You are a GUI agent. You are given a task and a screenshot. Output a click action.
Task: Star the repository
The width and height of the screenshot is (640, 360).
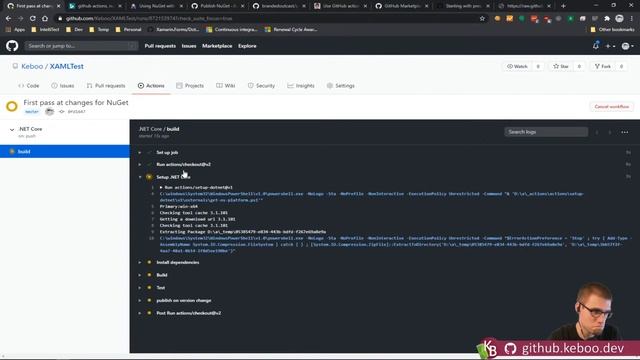pyautogui.click(x=560, y=66)
